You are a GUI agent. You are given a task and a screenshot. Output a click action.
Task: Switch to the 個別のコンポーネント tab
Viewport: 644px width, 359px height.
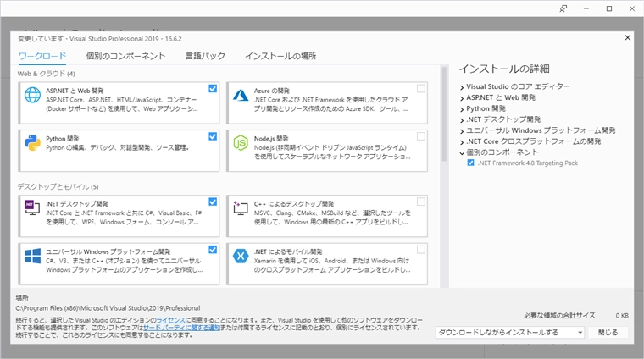tap(125, 56)
